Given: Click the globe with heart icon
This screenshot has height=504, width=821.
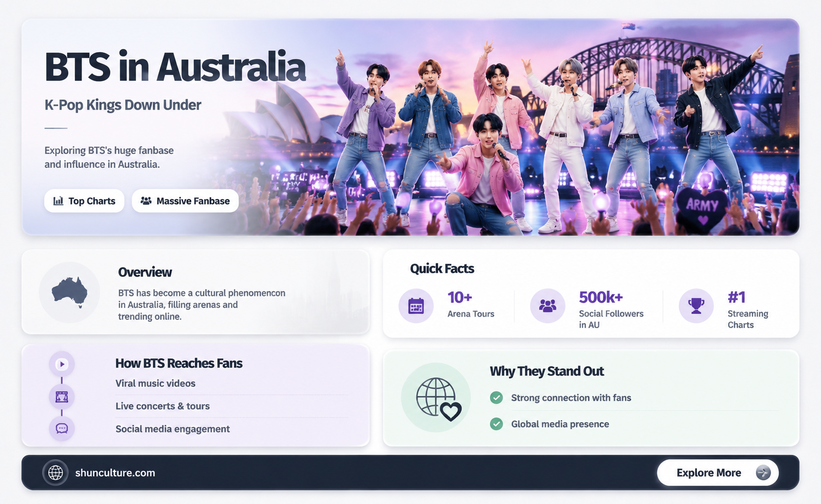Looking at the screenshot, I should pyautogui.click(x=438, y=399).
